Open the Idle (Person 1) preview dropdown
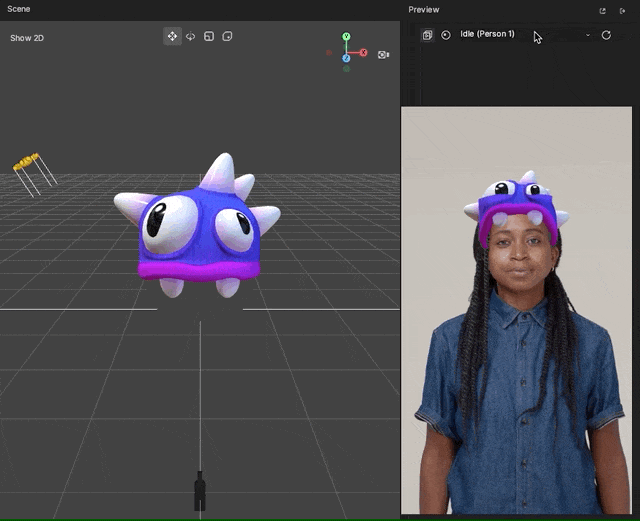640x521 pixels. tap(526, 34)
